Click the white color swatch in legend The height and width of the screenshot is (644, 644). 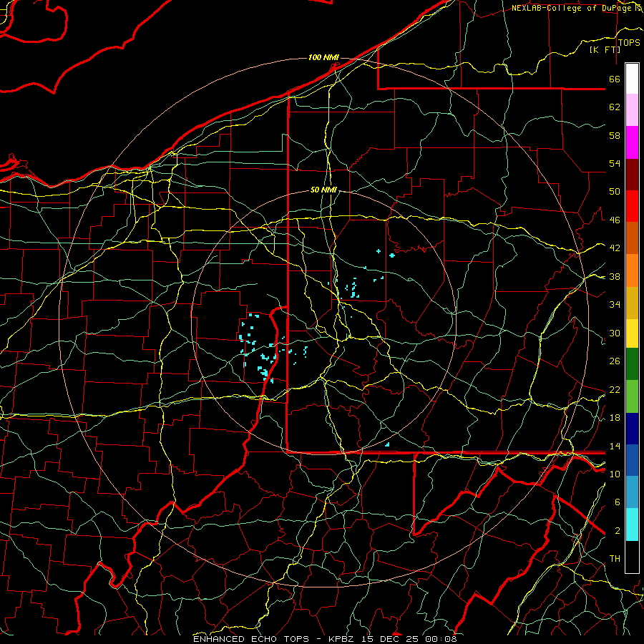pyautogui.click(x=632, y=79)
